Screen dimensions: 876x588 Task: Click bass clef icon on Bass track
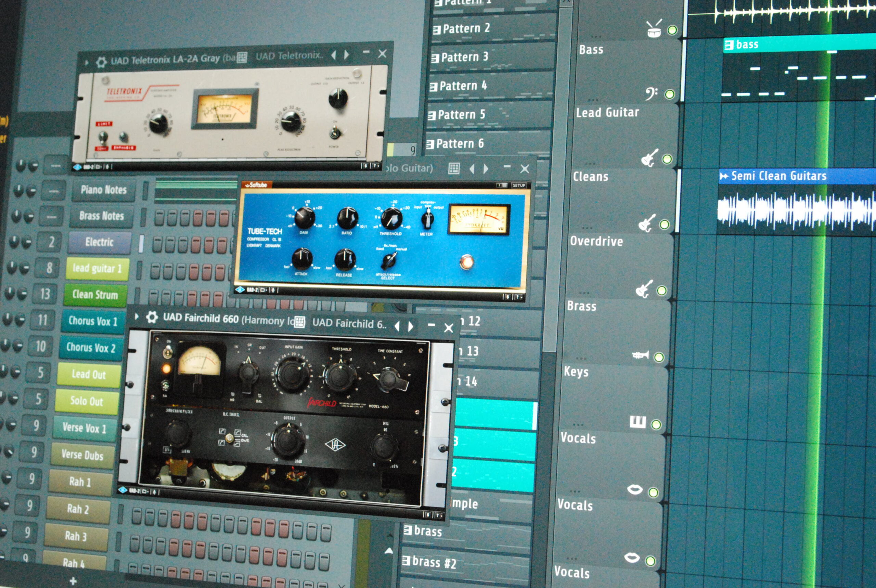[651, 93]
